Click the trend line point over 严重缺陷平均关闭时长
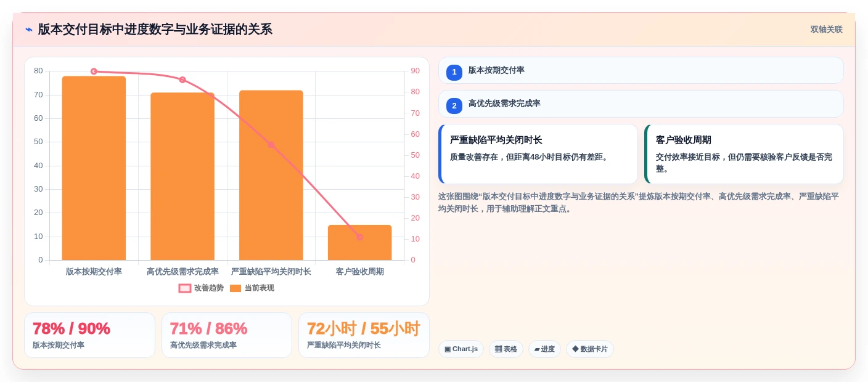 point(271,145)
